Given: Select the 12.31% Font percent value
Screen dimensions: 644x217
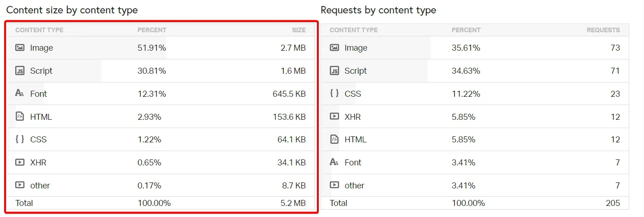Looking at the screenshot, I should coord(152,94).
